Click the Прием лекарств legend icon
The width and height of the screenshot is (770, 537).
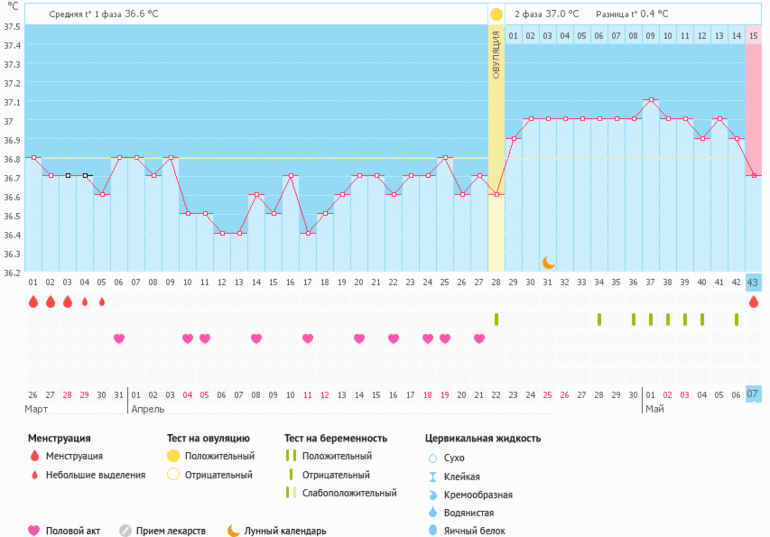tap(126, 531)
